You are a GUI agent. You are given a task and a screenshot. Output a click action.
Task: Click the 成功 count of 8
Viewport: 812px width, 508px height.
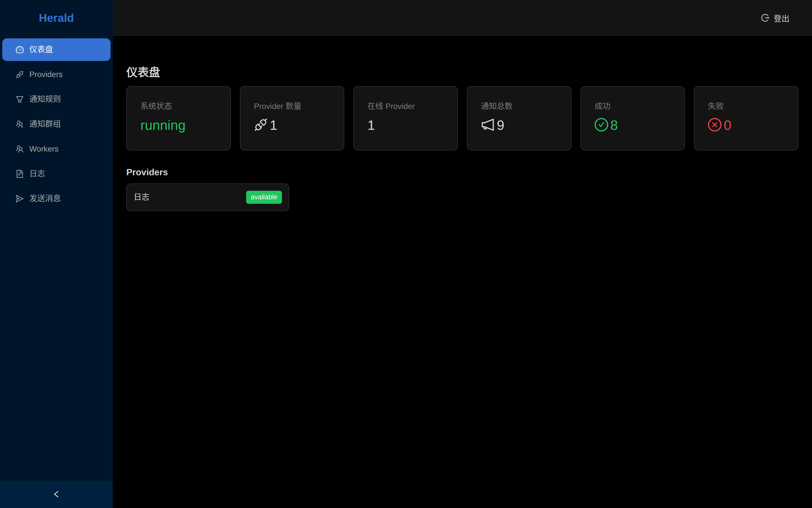click(x=614, y=125)
